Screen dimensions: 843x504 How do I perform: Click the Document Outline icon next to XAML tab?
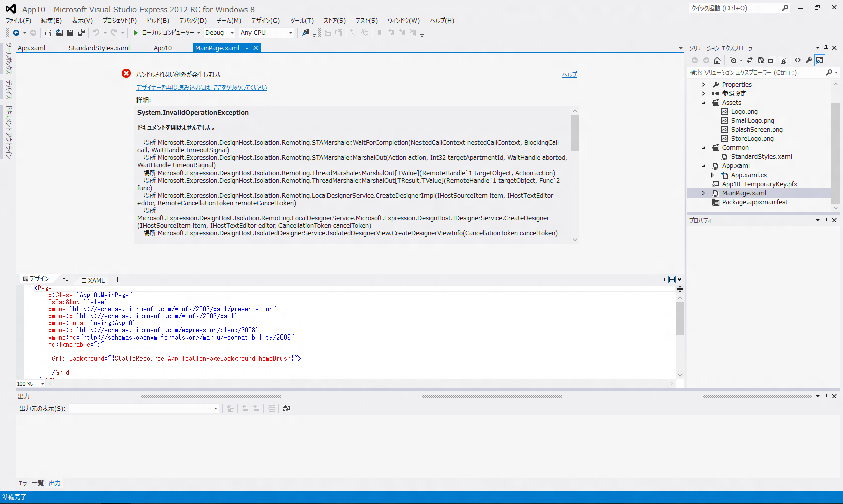point(115,280)
